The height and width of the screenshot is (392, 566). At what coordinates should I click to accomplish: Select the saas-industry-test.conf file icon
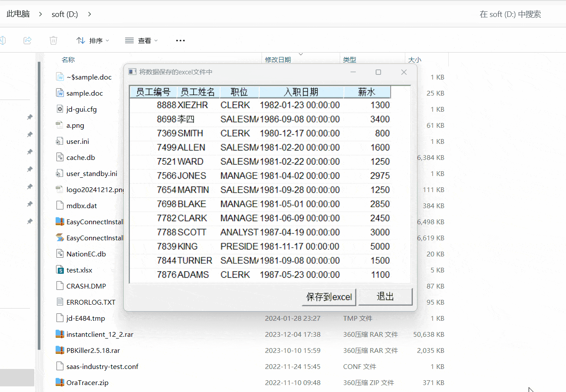(60, 366)
